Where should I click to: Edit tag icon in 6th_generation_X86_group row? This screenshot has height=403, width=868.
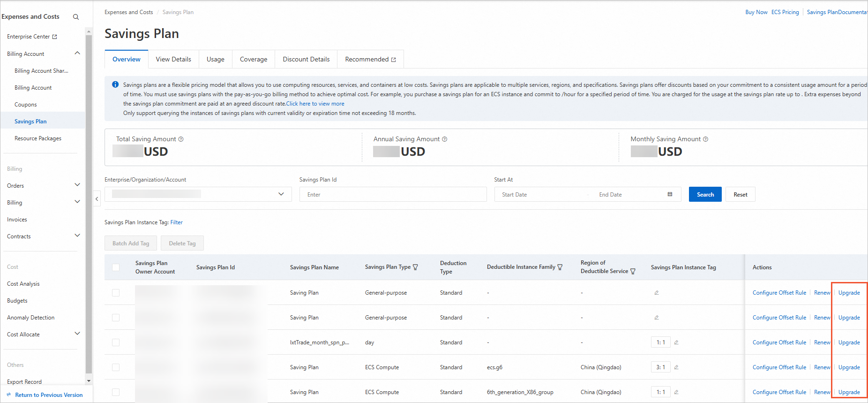pos(676,392)
